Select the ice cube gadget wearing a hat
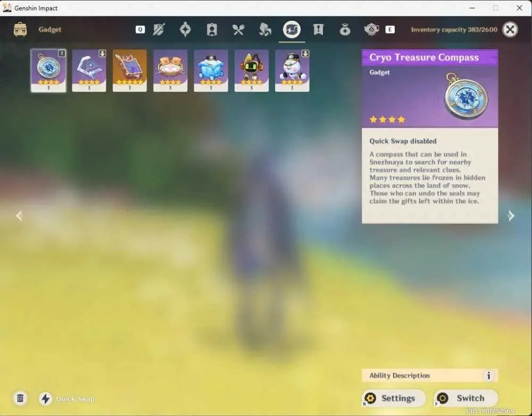 [x=211, y=71]
